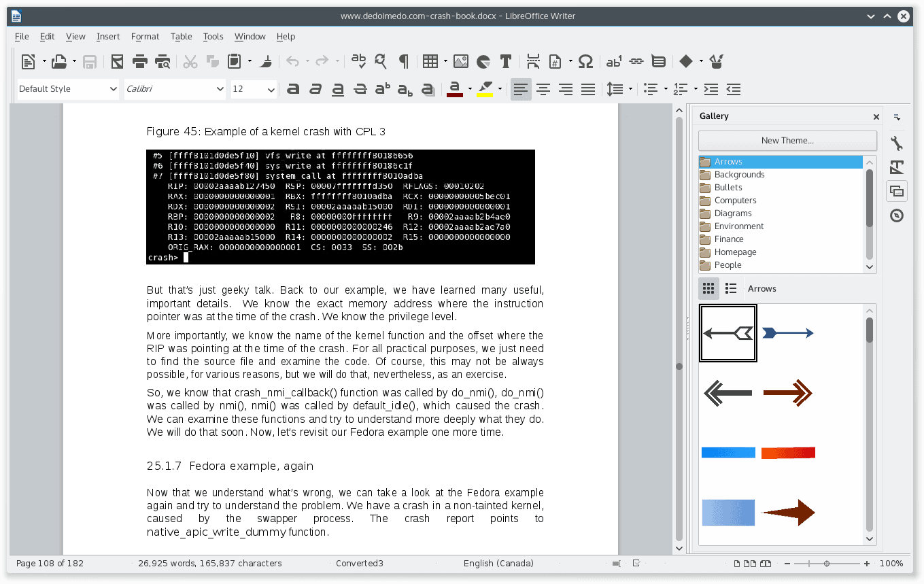924x584 pixels.
Task: Open the Help menu
Action: click(286, 37)
